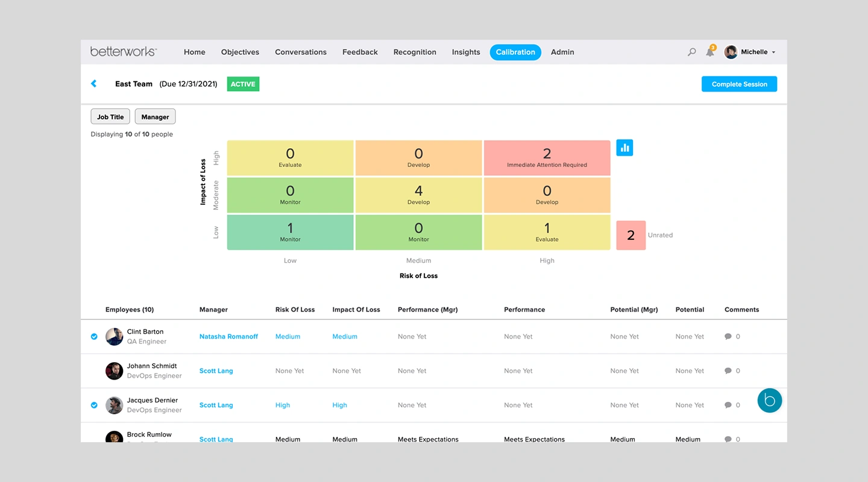Select the high-impact medium-risk Develop cell
This screenshot has height=482, width=868.
point(418,158)
